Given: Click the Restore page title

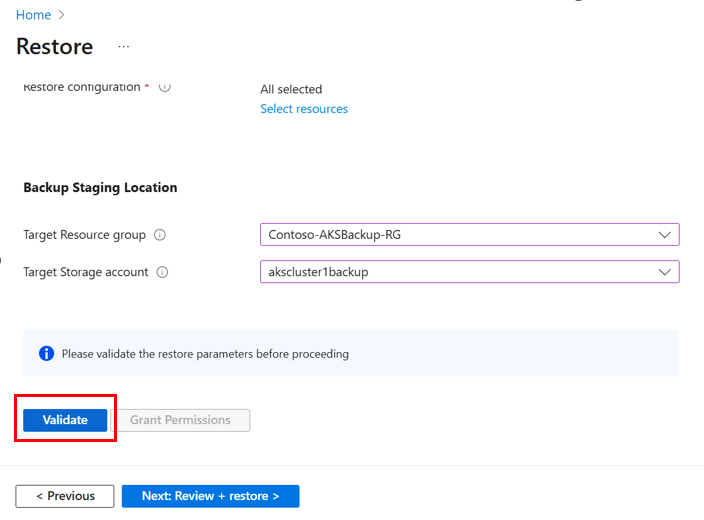Looking at the screenshot, I should pos(55,47).
